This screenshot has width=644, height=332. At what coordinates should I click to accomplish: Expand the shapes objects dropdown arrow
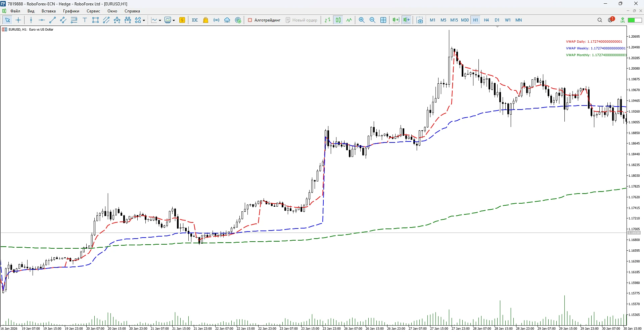coord(144,20)
